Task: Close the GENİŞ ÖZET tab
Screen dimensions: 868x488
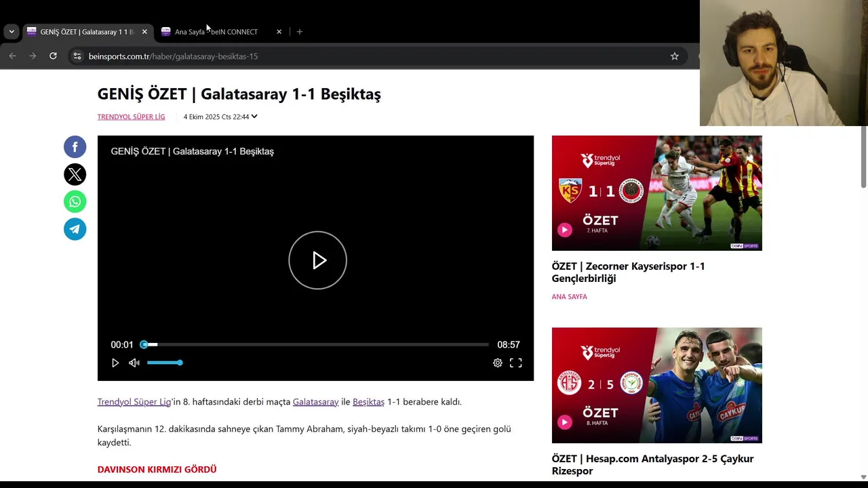Action: (x=144, y=32)
